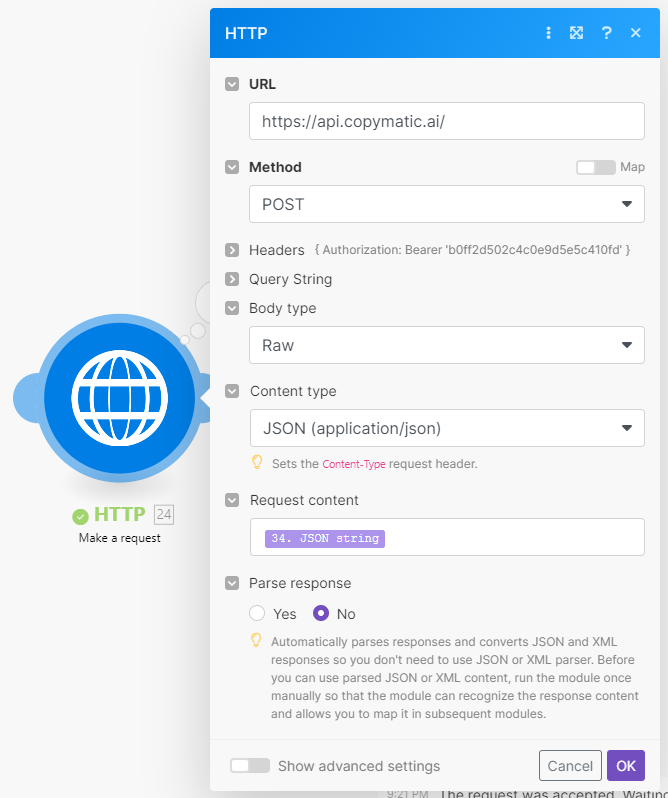Open the Body type dropdown showing Raw
Image resolution: width=668 pixels, height=798 pixels.
pos(446,345)
